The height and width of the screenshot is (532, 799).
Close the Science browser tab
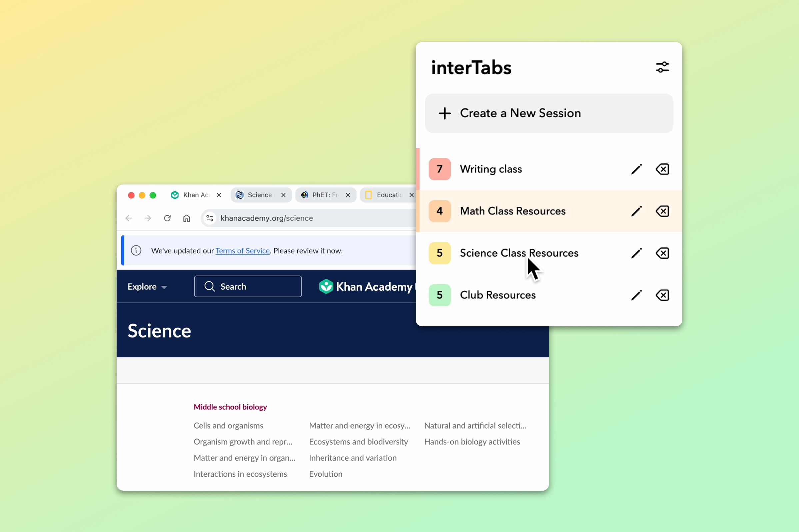coord(283,195)
